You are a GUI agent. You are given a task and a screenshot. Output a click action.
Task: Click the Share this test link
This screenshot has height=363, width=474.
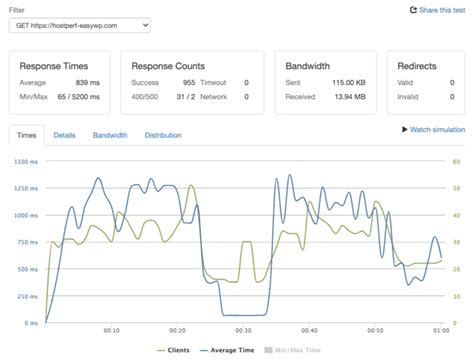click(x=442, y=10)
